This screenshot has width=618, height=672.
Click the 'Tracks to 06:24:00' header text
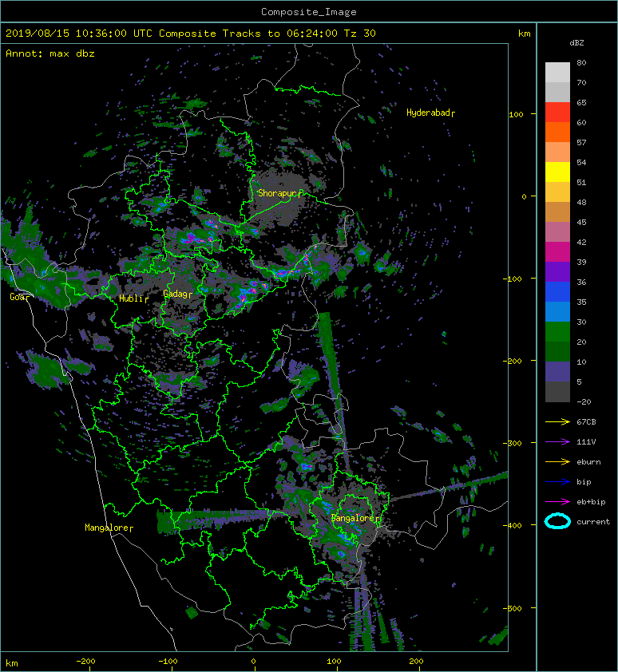tap(280, 34)
